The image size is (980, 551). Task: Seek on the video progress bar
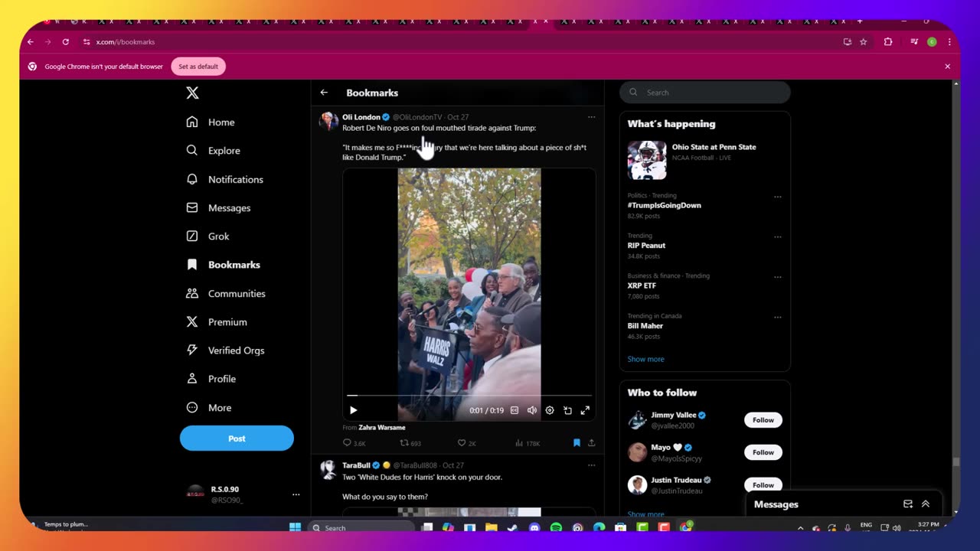click(469, 396)
